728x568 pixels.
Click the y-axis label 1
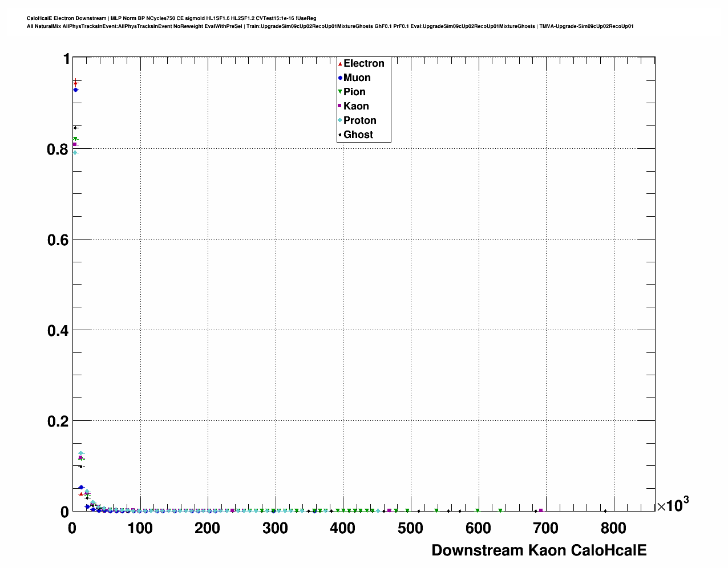(66, 59)
